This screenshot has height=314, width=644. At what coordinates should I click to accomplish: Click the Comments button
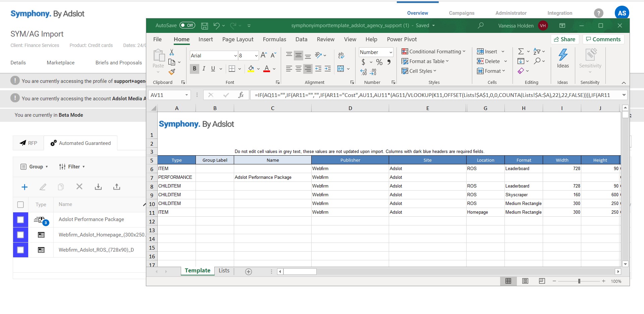point(603,39)
